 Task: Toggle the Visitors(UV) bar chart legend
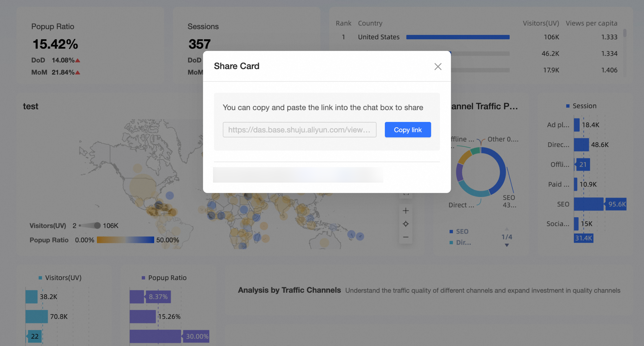[x=60, y=278]
